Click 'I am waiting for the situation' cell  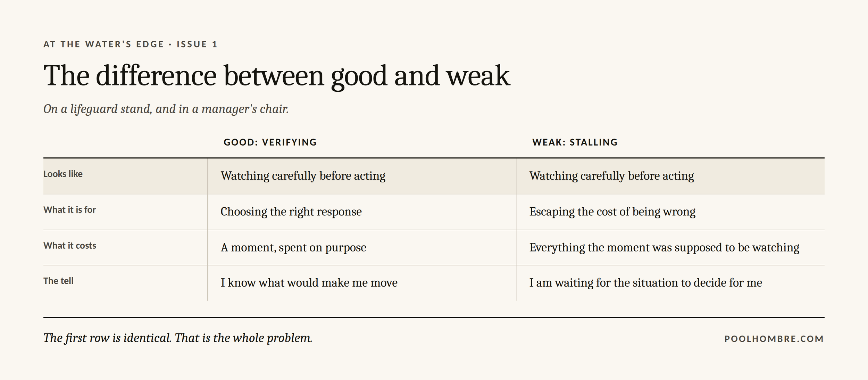point(646,283)
